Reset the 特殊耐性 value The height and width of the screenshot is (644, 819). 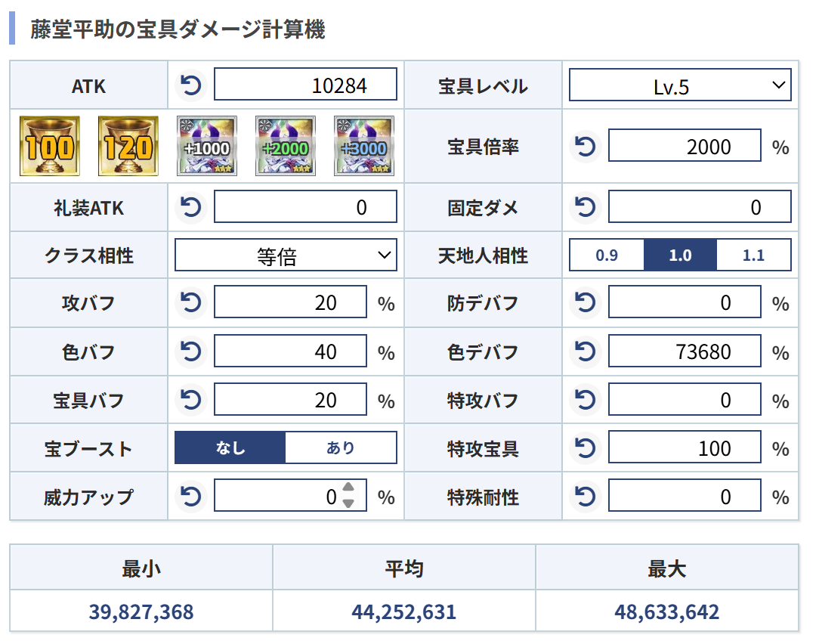click(585, 496)
